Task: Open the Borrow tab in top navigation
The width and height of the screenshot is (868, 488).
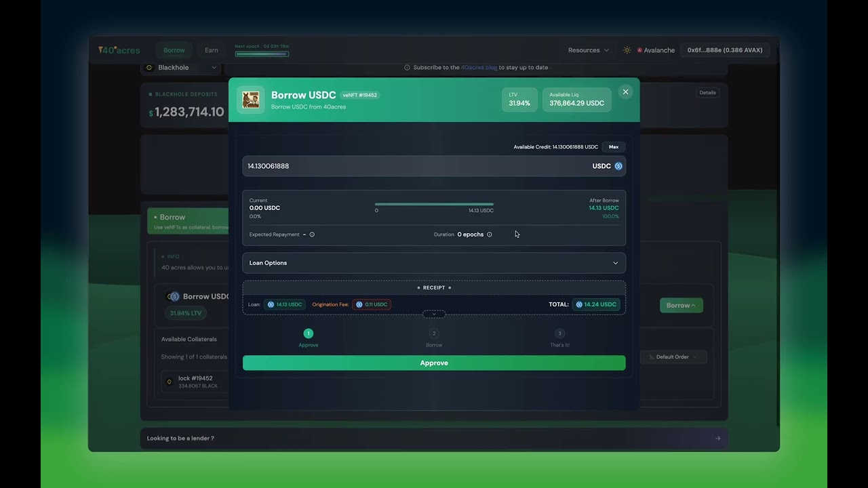Action: (x=174, y=50)
